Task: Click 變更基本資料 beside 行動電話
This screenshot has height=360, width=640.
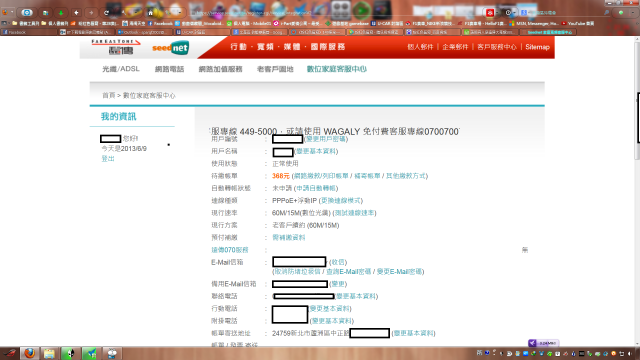Action: (x=329, y=308)
